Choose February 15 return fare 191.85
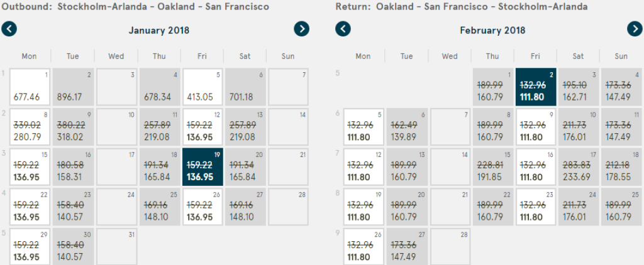 coord(492,166)
